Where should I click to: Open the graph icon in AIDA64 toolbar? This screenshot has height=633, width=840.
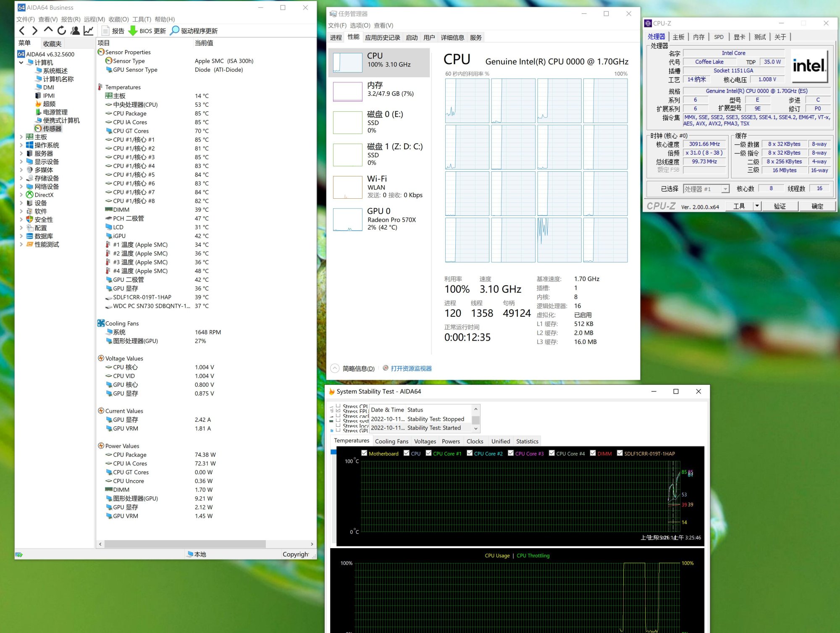[89, 31]
